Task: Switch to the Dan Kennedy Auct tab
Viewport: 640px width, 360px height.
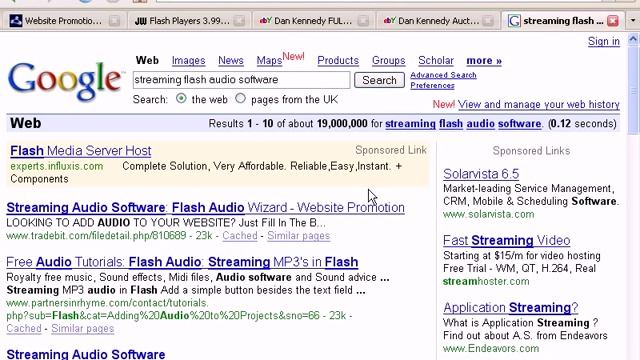Action: (x=438, y=21)
